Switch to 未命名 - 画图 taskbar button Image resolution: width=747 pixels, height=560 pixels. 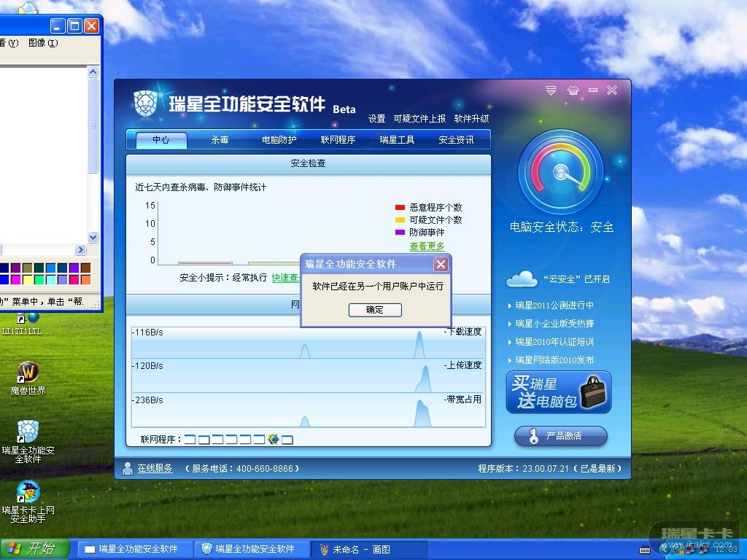[x=368, y=549]
